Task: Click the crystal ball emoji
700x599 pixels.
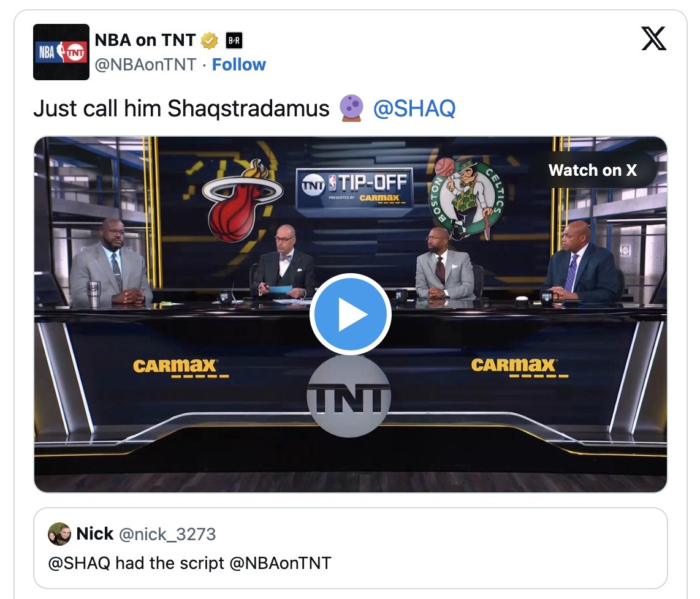Action: [x=351, y=108]
